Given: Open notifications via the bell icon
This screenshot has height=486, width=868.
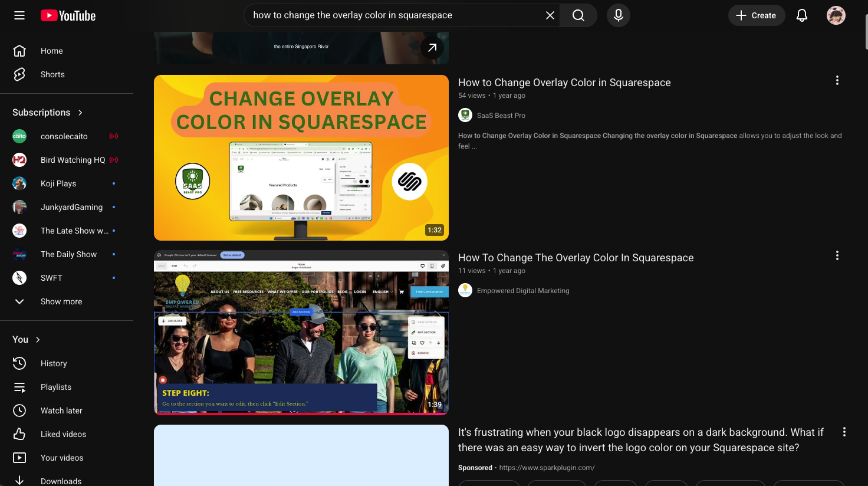Looking at the screenshot, I should pos(802,15).
